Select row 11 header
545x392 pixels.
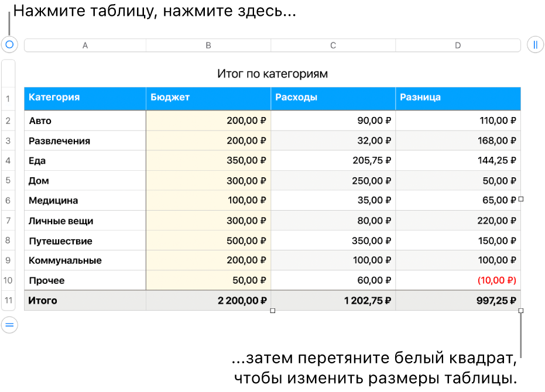(8, 300)
